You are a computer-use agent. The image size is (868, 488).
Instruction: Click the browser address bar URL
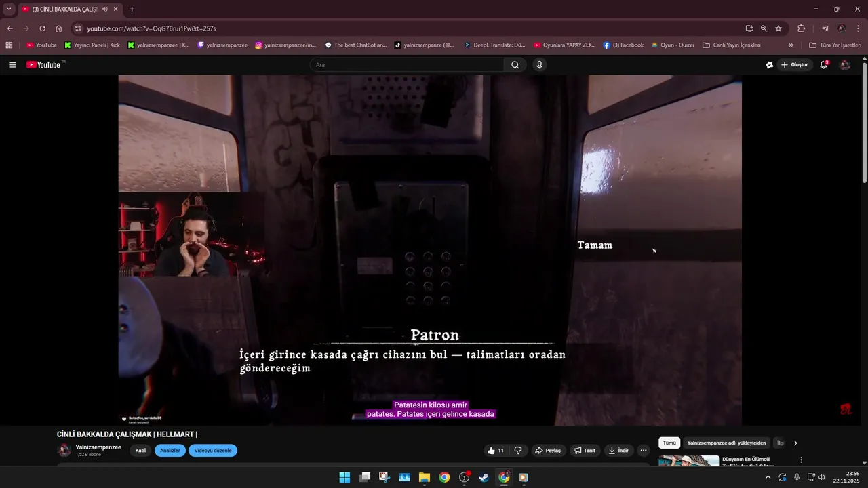(151, 28)
